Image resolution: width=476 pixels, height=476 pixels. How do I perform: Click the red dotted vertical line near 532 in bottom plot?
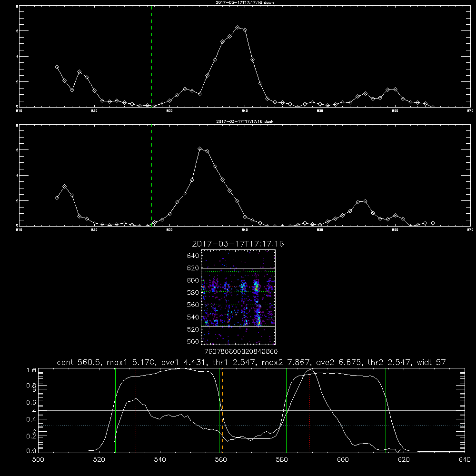(136, 410)
